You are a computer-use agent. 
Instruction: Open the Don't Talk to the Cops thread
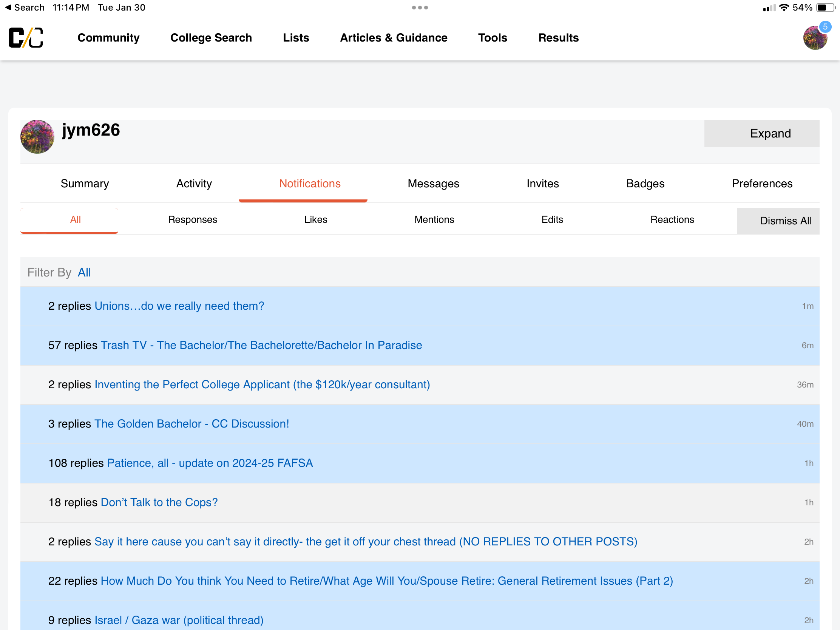click(159, 502)
